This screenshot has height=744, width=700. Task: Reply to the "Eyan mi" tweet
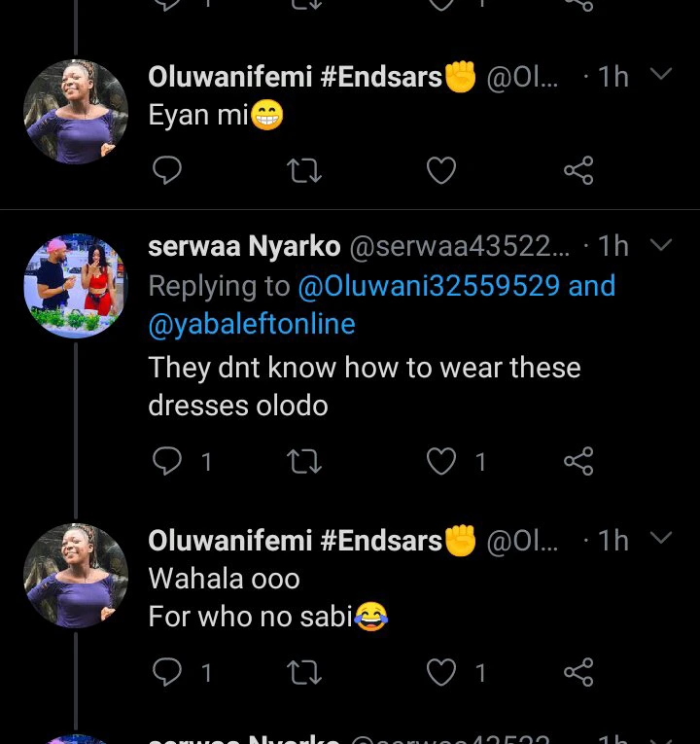[x=168, y=172]
